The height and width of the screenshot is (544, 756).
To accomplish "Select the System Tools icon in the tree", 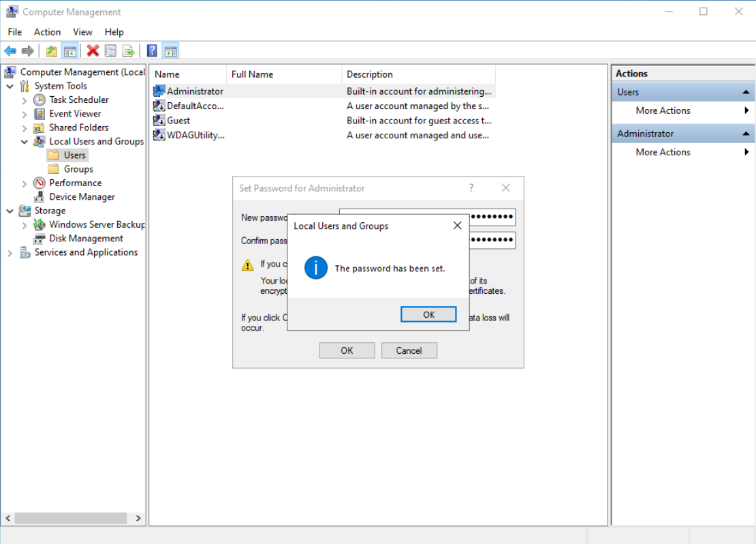I will [x=25, y=86].
